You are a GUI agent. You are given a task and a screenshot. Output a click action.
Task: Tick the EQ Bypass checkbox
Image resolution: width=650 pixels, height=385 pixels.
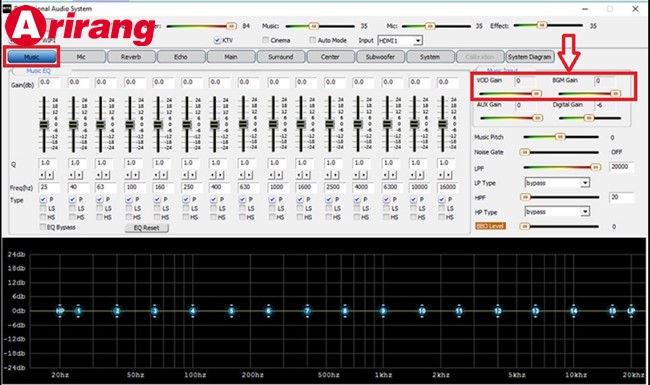click(x=43, y=227)
